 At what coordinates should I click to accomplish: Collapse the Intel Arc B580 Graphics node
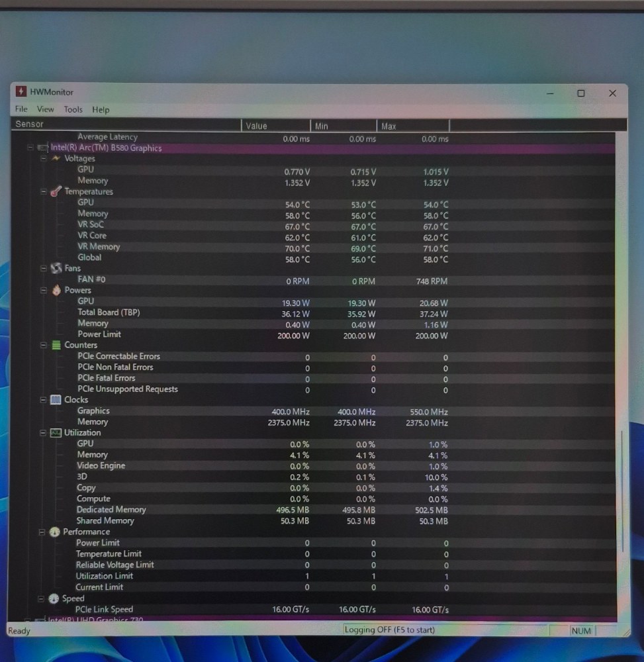coord(30,148)
